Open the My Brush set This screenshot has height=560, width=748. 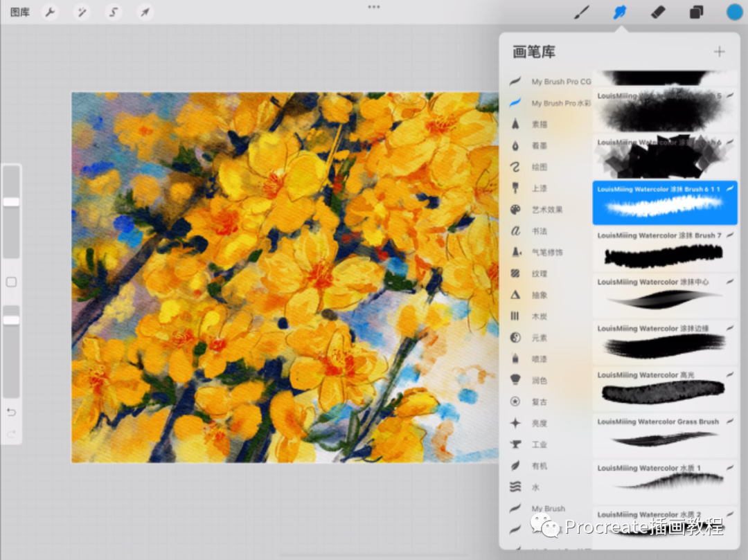(549, 509)
